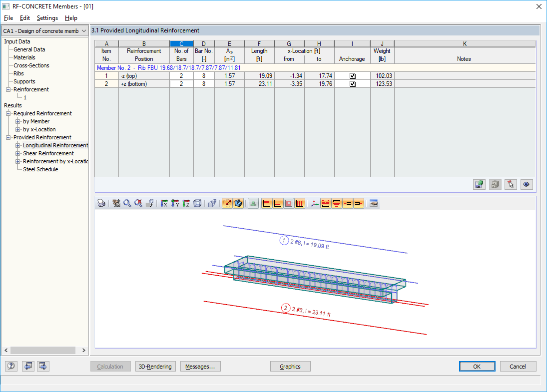The height and width of the screenshot is (392, 547).
Task: Toggle the bottom reinforcement display icon
Action: click(x=278, y=203)
